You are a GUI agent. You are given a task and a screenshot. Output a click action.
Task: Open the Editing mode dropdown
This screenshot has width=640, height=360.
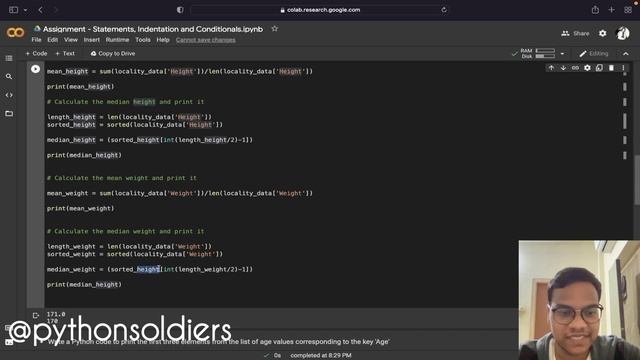[594, 53]
